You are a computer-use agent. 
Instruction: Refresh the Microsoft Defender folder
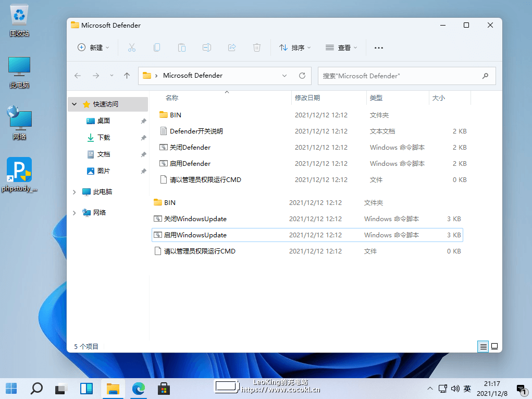point(302,76)
